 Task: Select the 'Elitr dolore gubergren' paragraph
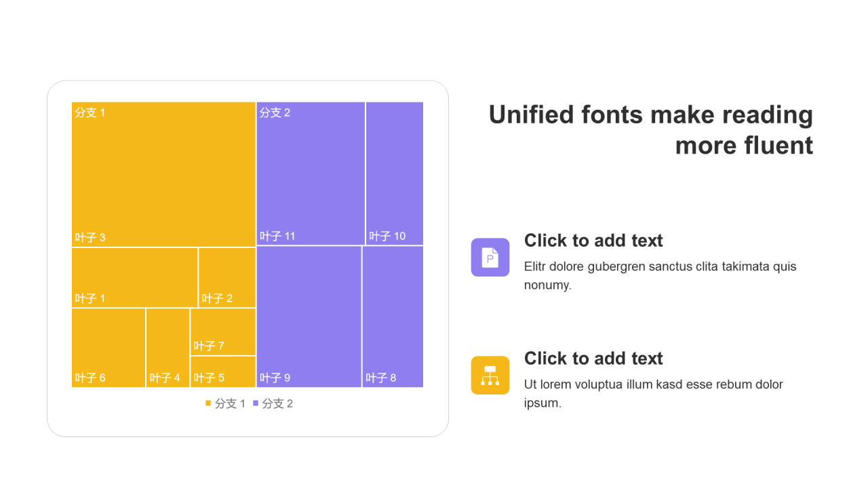coord(660,275)
